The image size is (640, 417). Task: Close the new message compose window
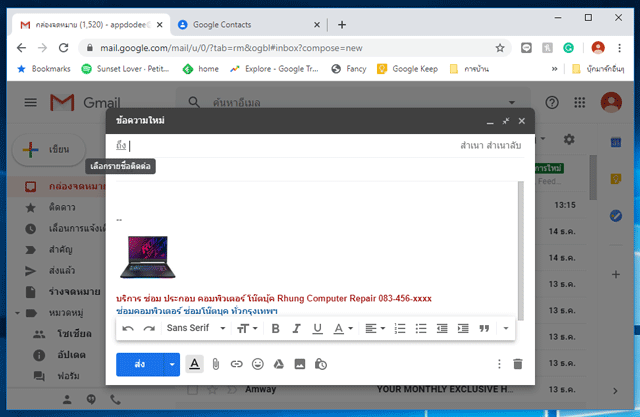(522, 121)
